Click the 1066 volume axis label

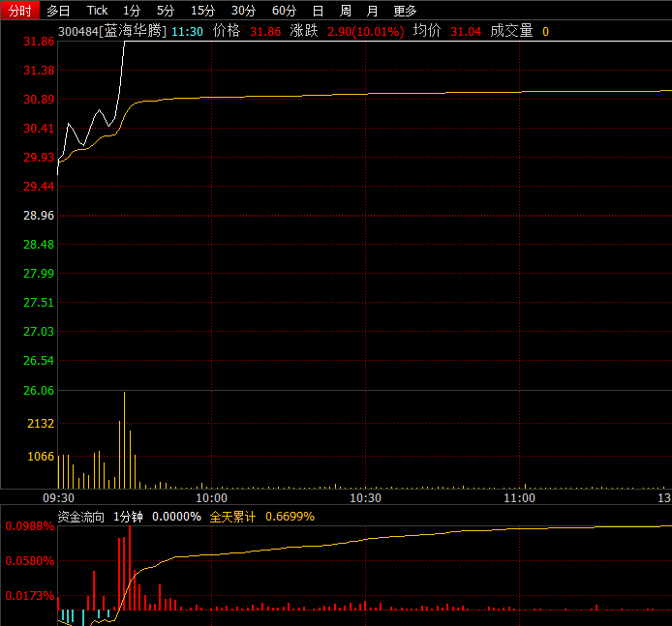click(x=41, y=457)
